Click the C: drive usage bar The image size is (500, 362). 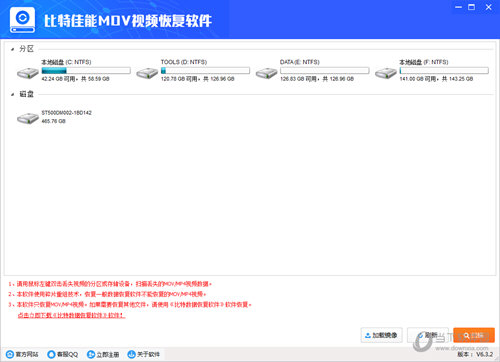[x=86, y=71]
